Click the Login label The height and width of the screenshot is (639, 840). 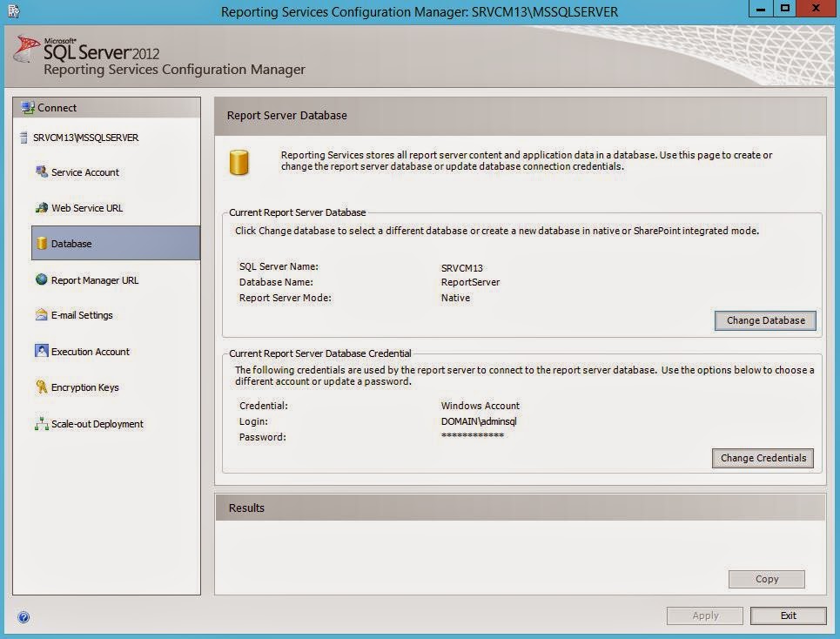click(x=253, y=421)
